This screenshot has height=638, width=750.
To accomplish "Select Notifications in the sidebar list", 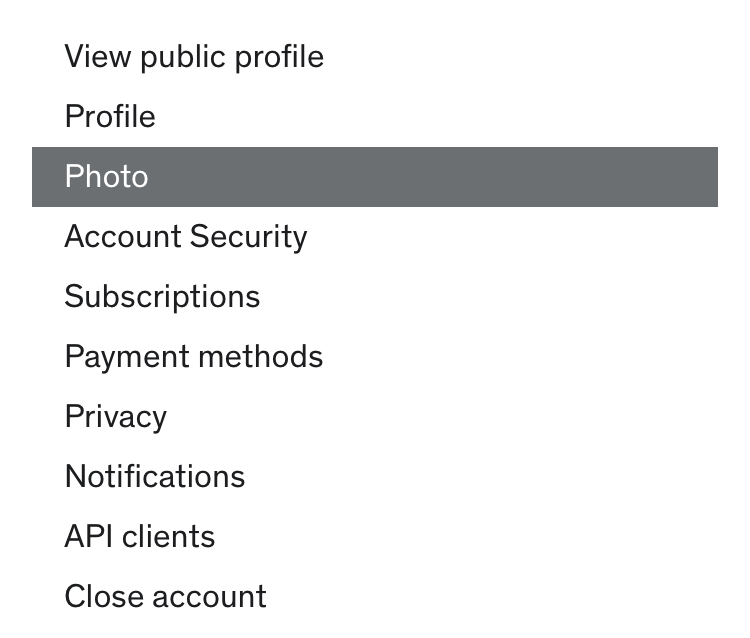I will point(155,477).
